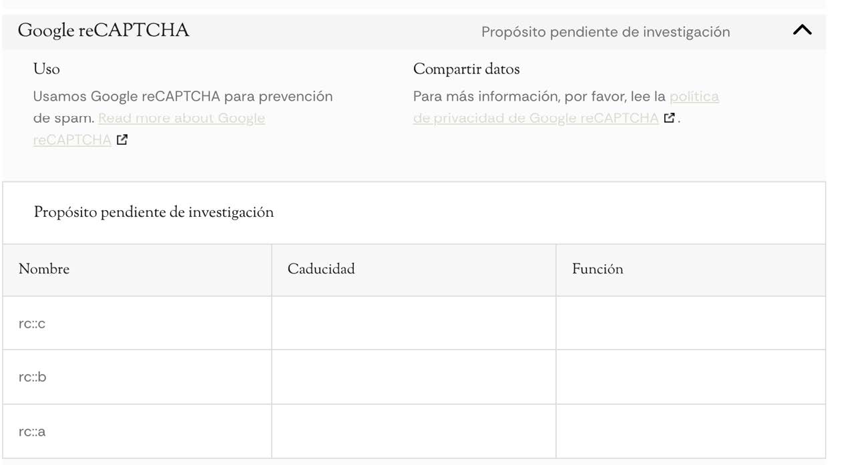868x465 pixels.
Task: Click the Nombre column header
Action: 44,270
